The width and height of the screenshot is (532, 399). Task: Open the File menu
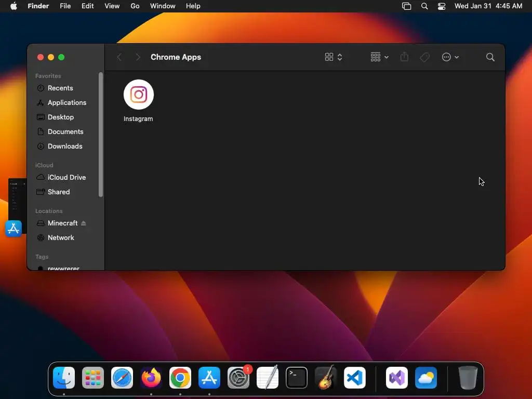[x=65, y=6]
